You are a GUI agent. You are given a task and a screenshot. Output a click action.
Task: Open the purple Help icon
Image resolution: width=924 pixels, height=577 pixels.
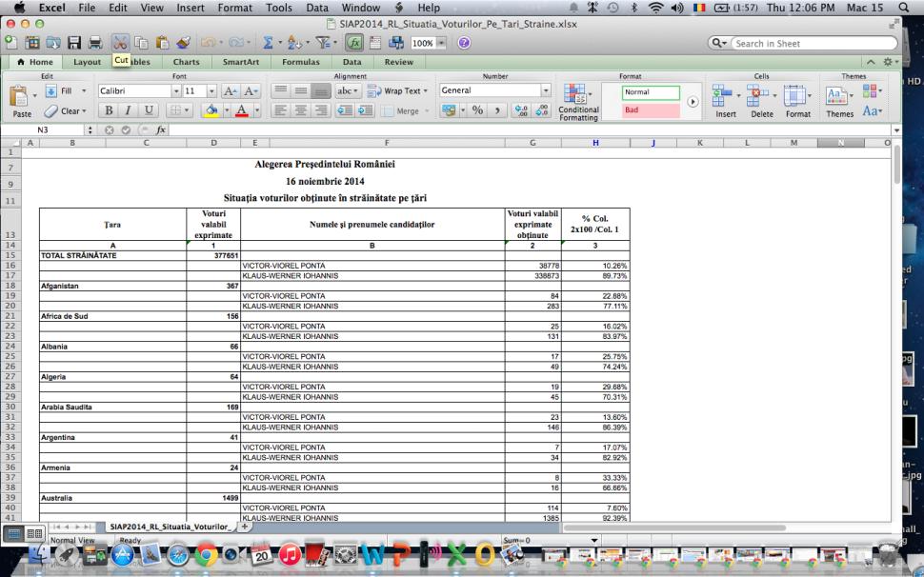pos(464,43)
